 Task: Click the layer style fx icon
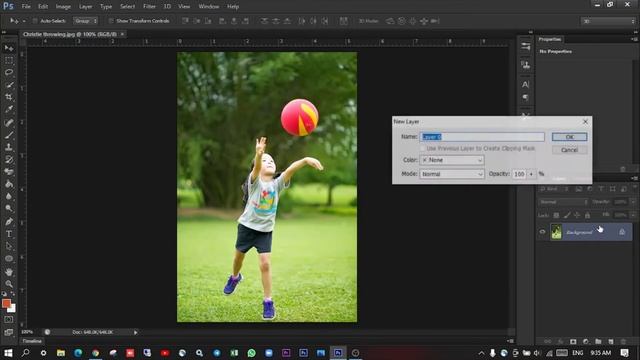click(x=560, y=341)
